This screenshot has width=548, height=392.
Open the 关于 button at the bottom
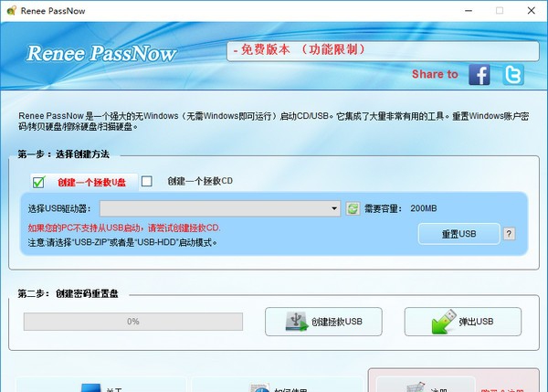(101, 387)
